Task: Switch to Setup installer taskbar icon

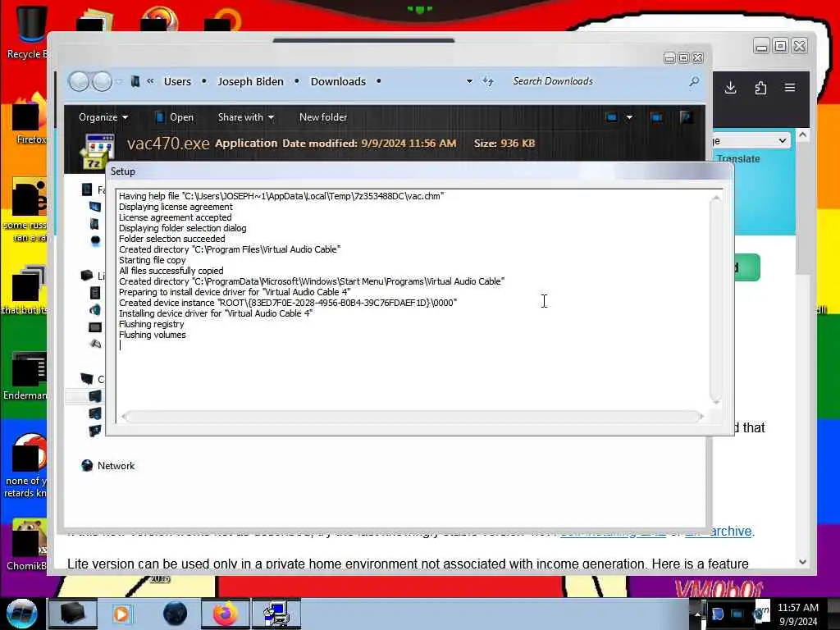Action: pyautogui.click(x=276, y=614)
